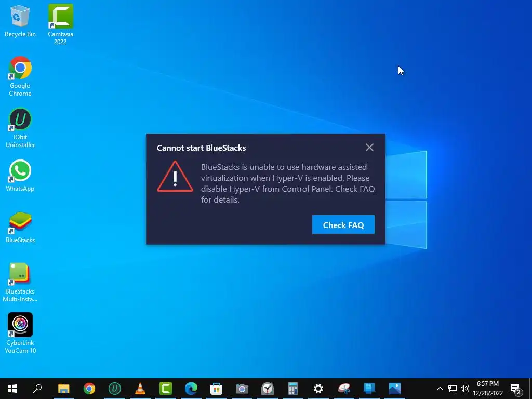Open taskbar search magnifier
The width and height of the screenshot is (532, 399).
[37, 389]
